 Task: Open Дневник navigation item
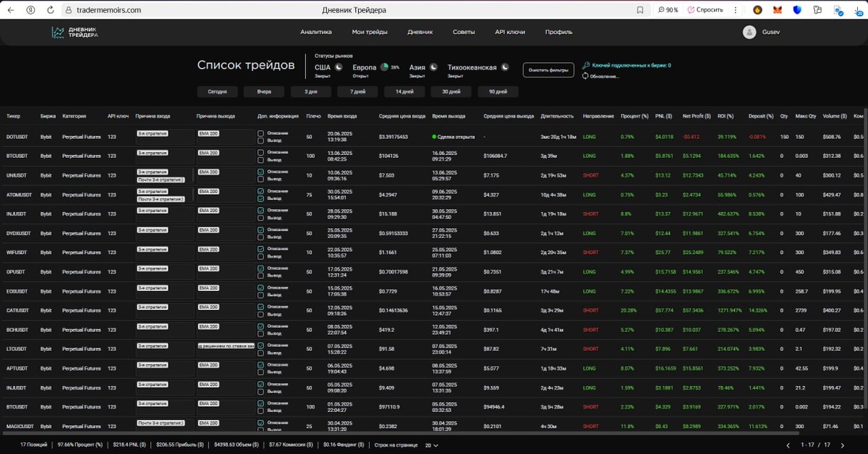[420, 32]
